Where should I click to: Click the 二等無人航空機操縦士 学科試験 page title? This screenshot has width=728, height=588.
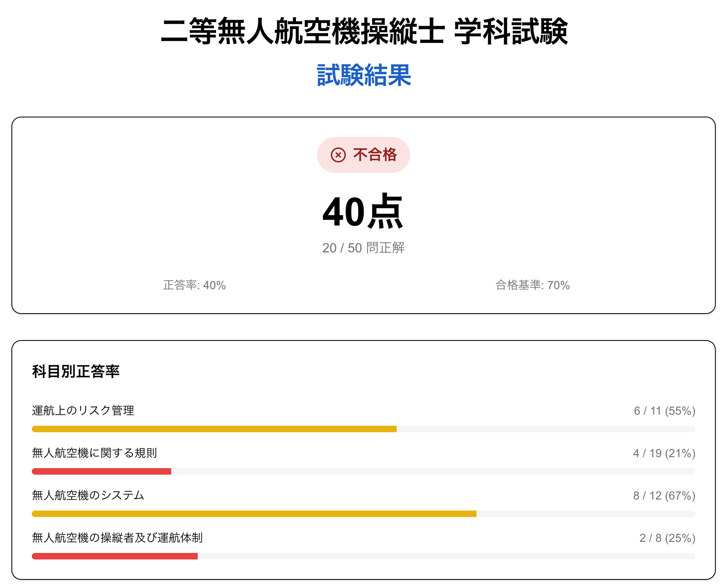tap(364, 31)
